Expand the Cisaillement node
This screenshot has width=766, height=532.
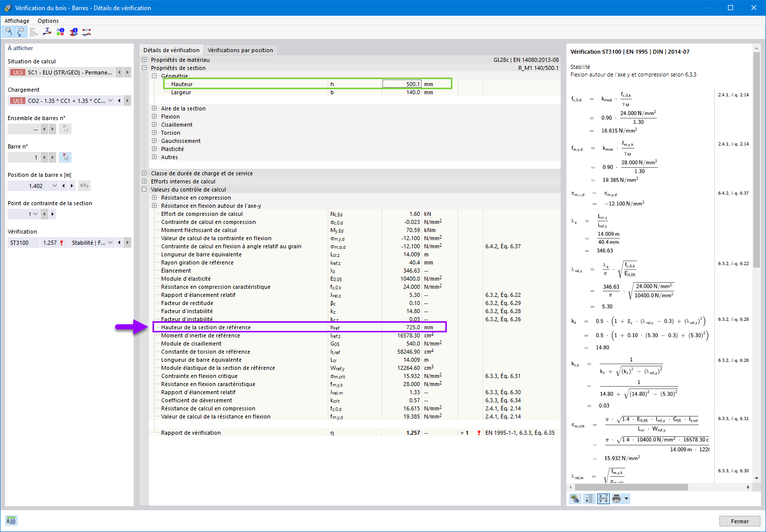pos(155,125)
